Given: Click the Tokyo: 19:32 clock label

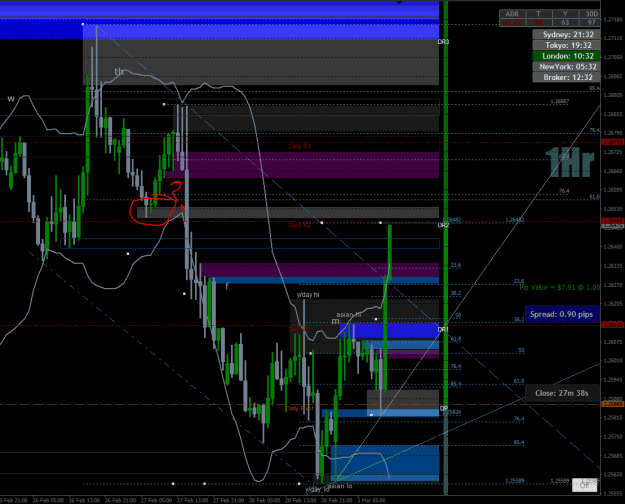Looking at the screenshot, I should 566,45.
